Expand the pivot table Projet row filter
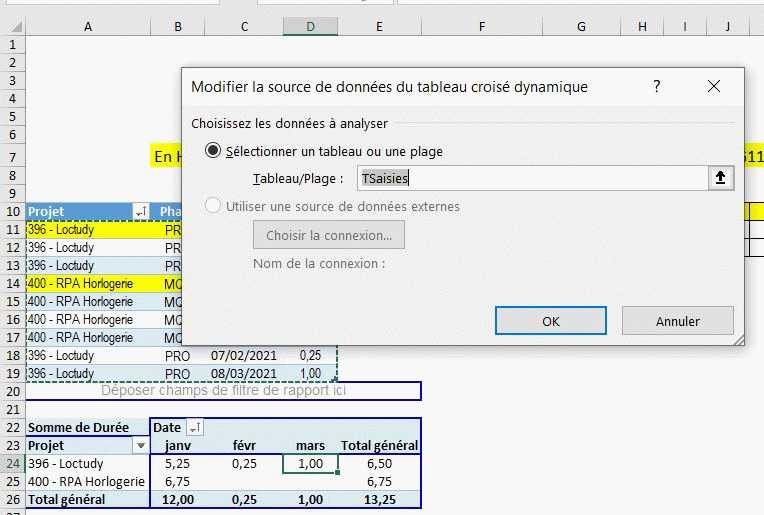This screenshot has height=515, width=764. pyautogui.click(x=141, y=445)
